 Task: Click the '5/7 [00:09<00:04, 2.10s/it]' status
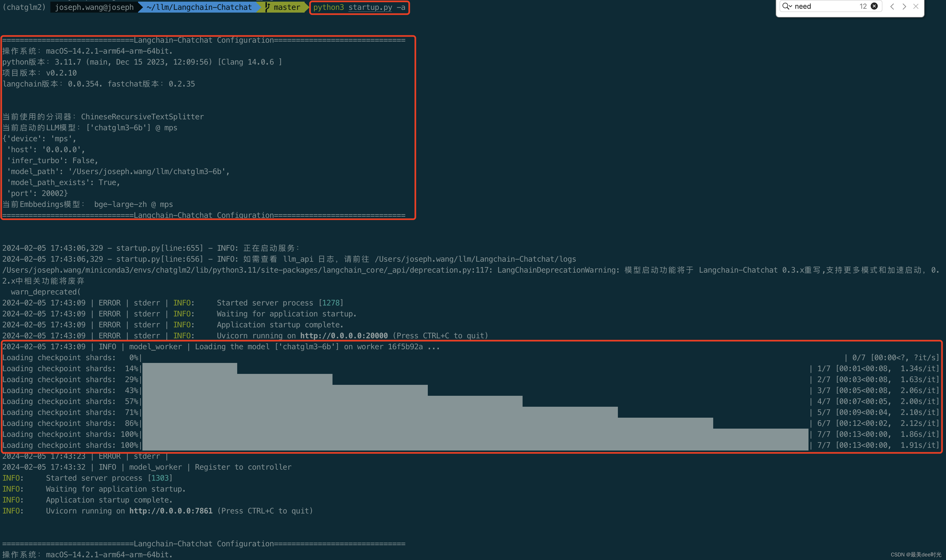coord(878,412)
